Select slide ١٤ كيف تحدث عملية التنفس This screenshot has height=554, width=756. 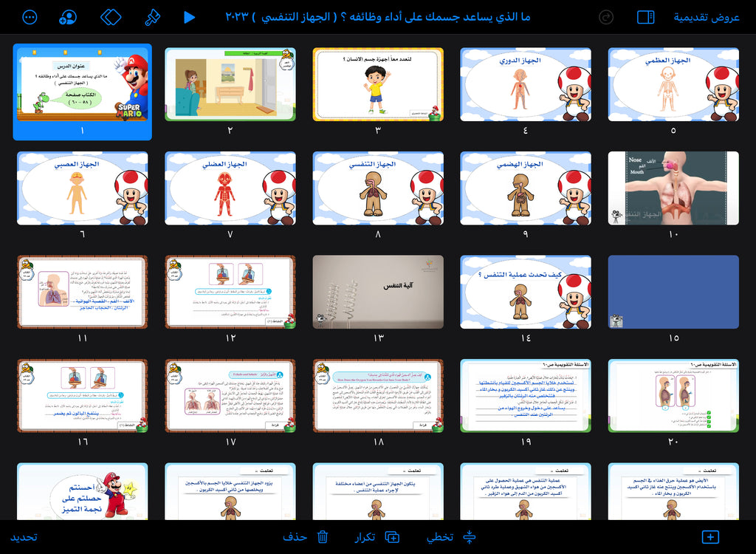click(x=526, y=292)
